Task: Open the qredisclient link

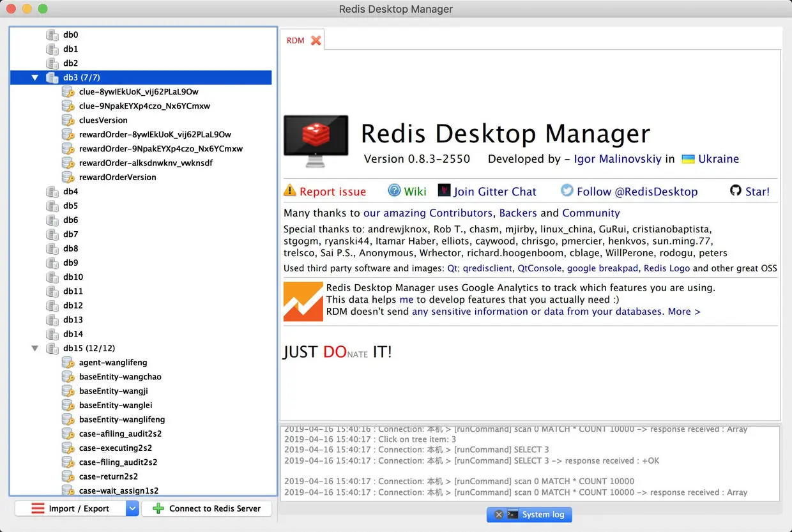Action: coord(488,268)
